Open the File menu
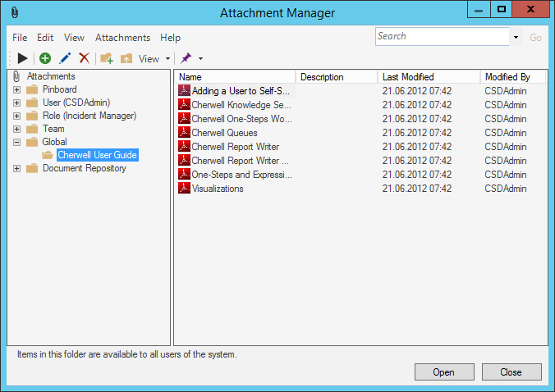The height and width of the screenshot is (392, 555). (x=20, y=38)
